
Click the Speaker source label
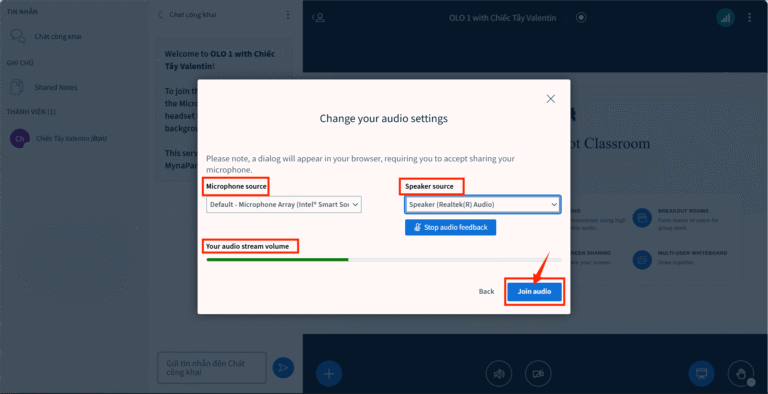[429, 186]
